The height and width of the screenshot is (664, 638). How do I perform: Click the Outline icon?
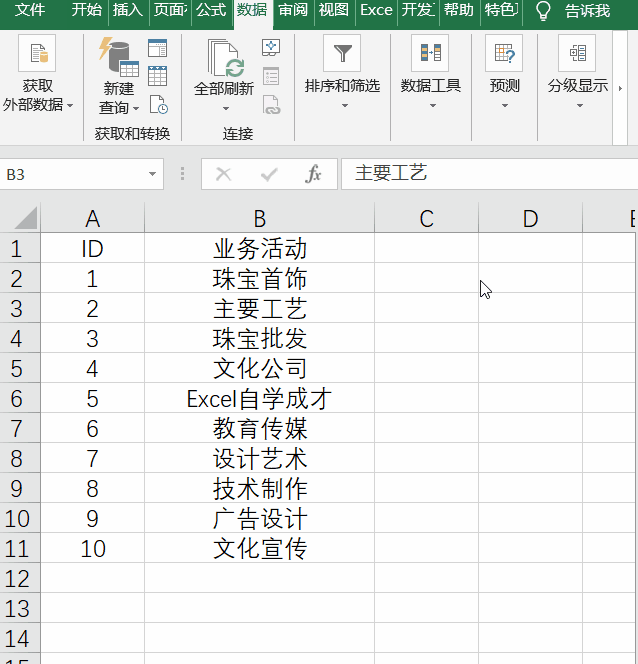coord(577,53)
